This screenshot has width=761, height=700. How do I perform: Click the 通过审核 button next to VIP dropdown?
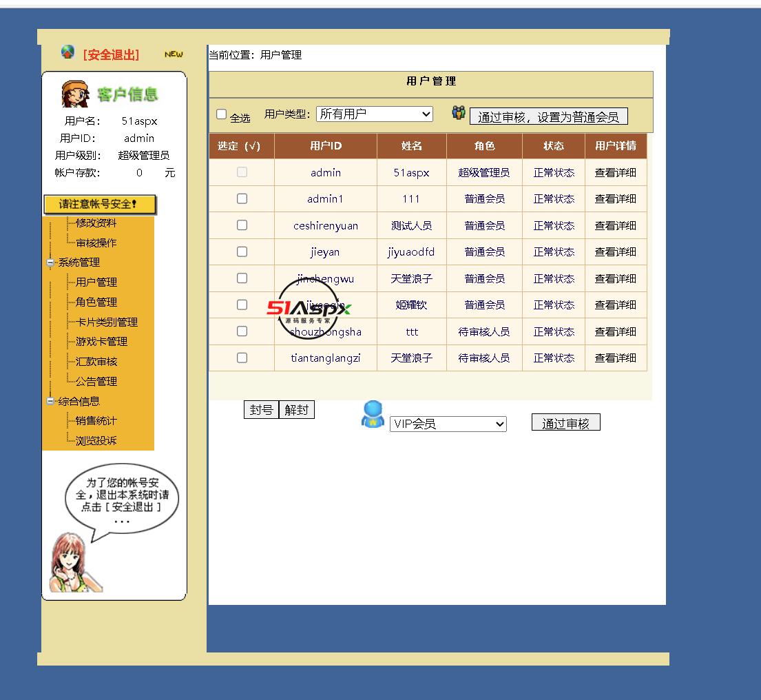566,423
